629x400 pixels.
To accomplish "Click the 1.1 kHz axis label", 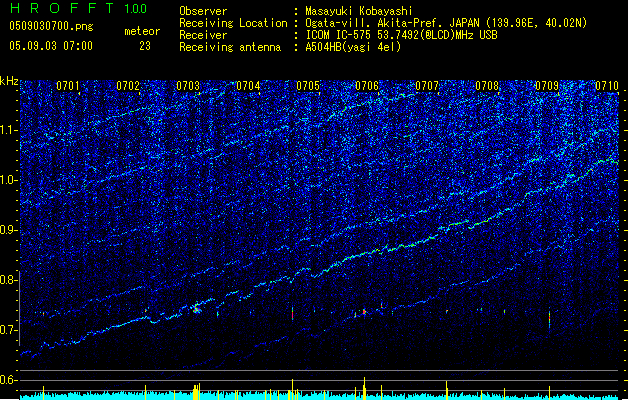I will [9, 130].
